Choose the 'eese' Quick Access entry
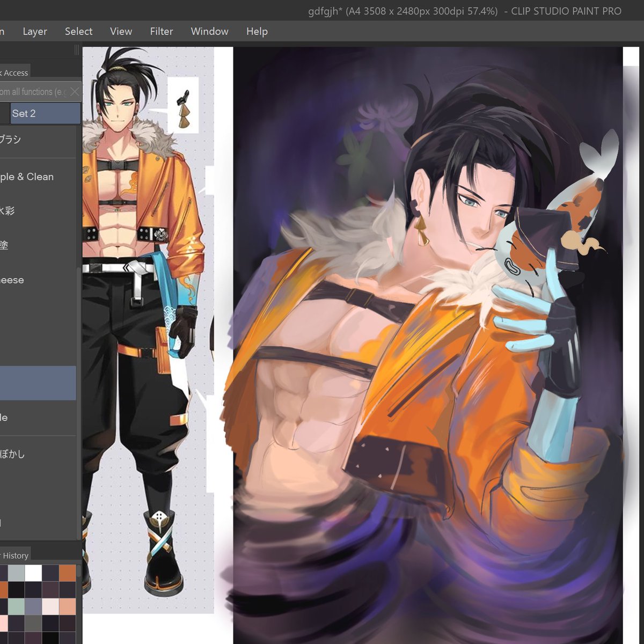The height and width of the screenshot is (644, 644). tap(38, 280)
